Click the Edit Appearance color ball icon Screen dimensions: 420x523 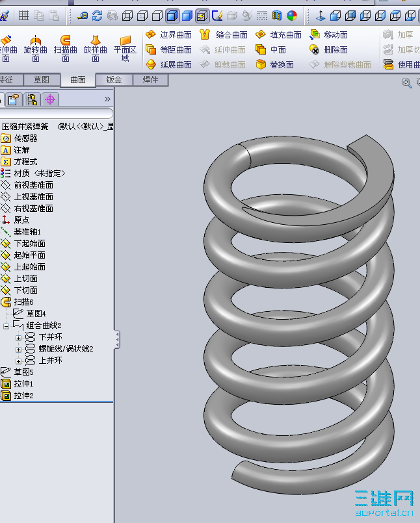coord(292,16)
